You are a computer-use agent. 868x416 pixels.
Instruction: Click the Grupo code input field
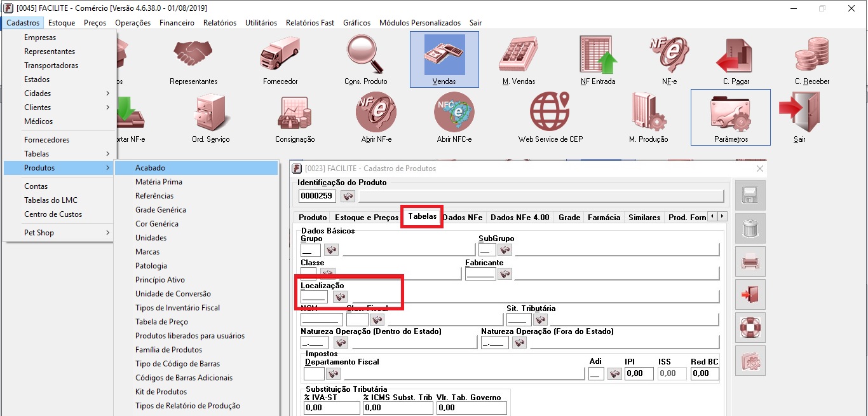(311, 249)
